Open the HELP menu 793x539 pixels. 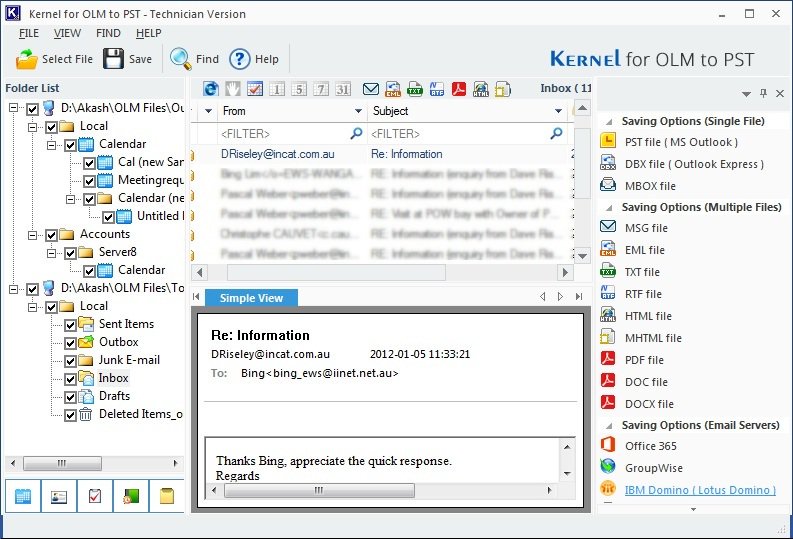tap(149, 33)
